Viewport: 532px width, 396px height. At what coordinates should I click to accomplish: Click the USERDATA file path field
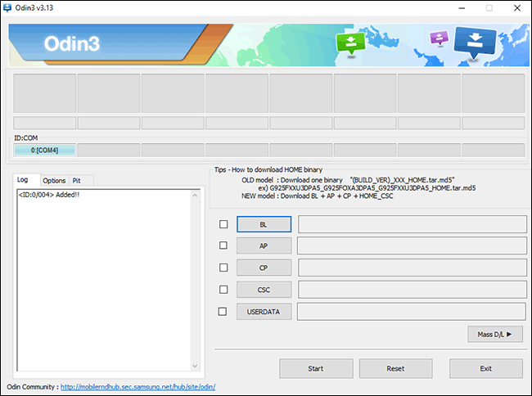coord(412,312)
